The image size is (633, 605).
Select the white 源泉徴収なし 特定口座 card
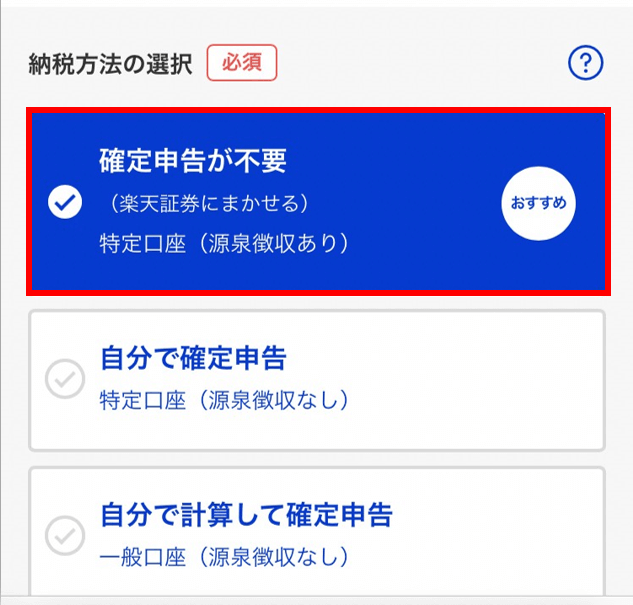(317, 380)
